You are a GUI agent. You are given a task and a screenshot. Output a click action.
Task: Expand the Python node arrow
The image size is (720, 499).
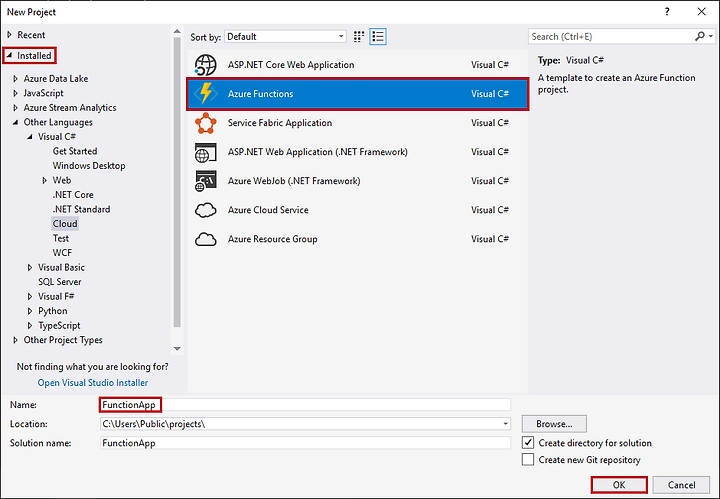coord(30,311)
